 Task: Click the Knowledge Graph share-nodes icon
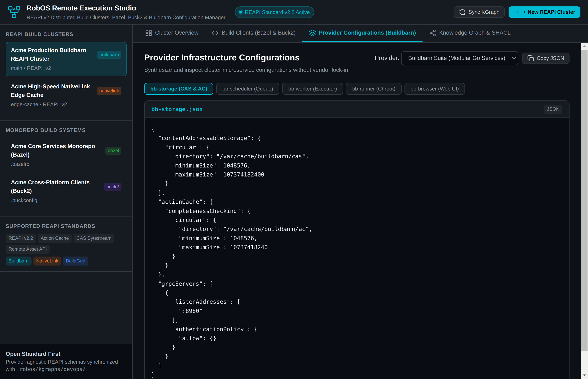(432, 33)
